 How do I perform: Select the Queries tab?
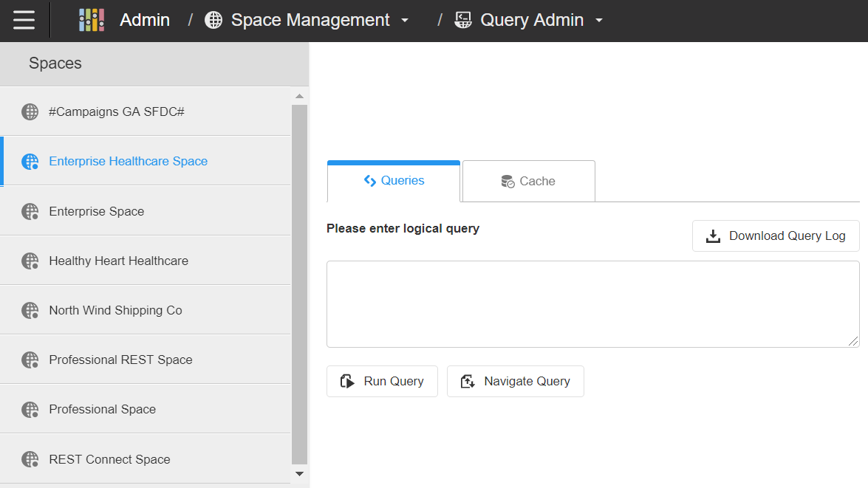pyautogui.click(x=394, y=181)
